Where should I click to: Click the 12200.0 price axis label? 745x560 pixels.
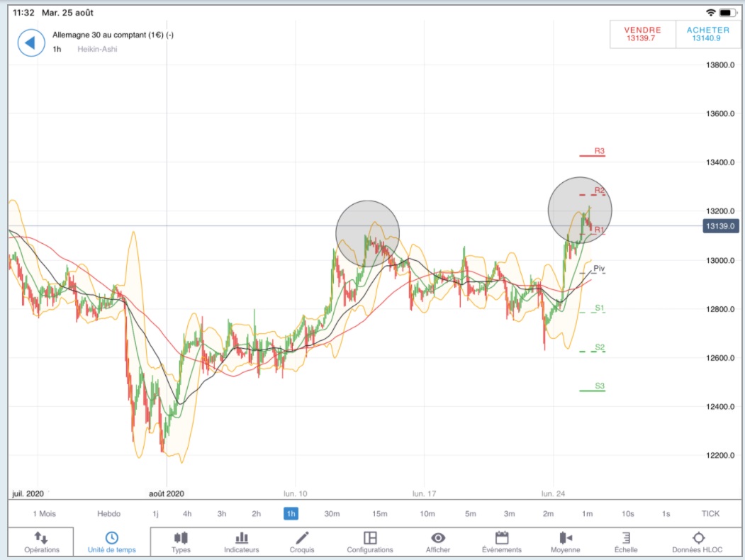(720, 455)
